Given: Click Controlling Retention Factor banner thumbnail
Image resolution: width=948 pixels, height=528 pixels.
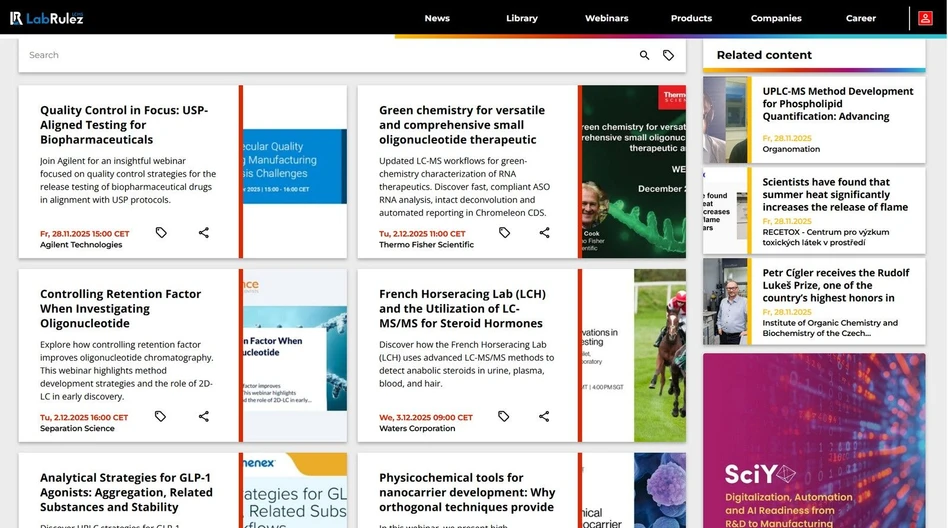Looking at the screenshot, I should pos(295,355).
